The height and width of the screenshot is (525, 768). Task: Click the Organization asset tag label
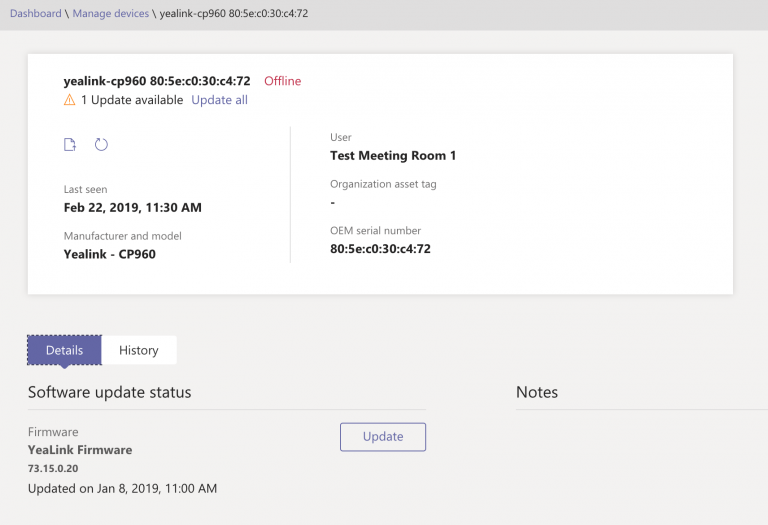383,184
